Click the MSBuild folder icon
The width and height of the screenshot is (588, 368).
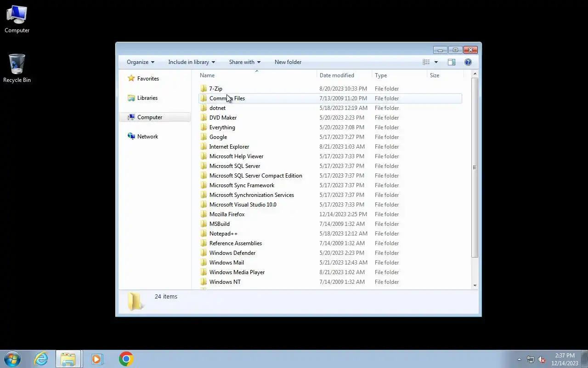pyautogui.click(x=204, y=224)
